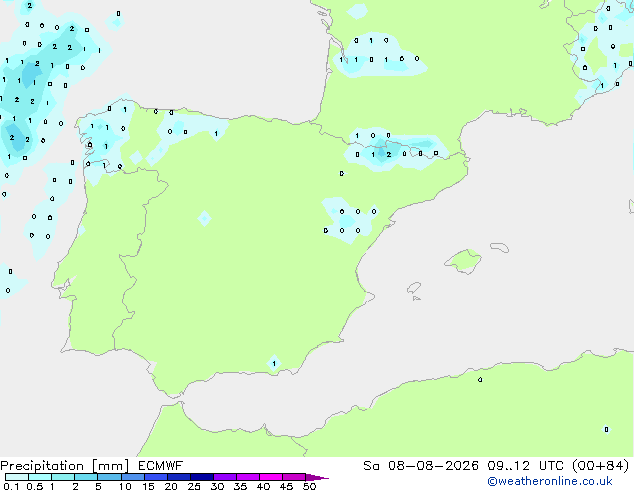Select the '50' legend scale label

309,486
